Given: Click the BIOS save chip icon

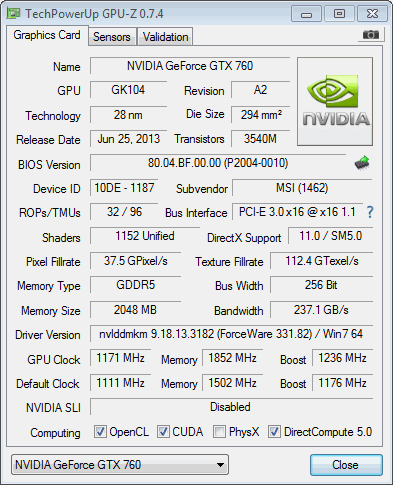Looking at the screenshot, I should coord(362,163).
